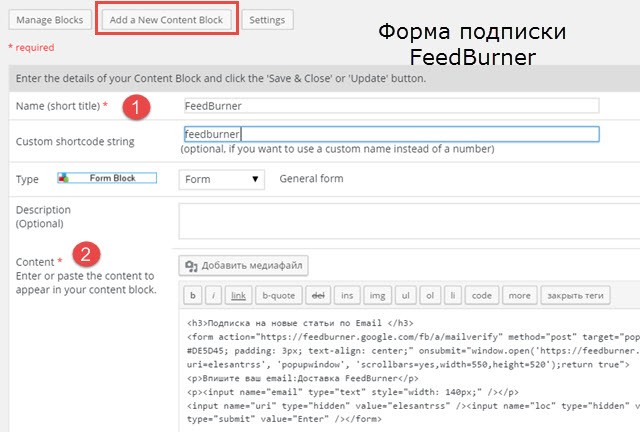
Task: Click the media icon on Добавить медиафайл
Action: [x=191, y=266]
